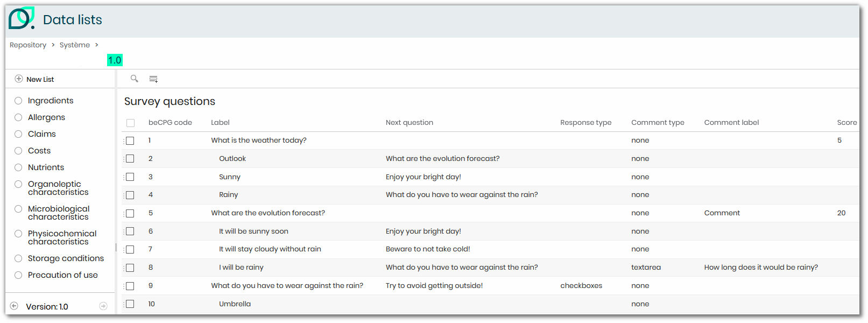Check the row checkbox for 'It will be sunny soon'
The height and width of the screenshot is (323, 868).
coord(130,231)
